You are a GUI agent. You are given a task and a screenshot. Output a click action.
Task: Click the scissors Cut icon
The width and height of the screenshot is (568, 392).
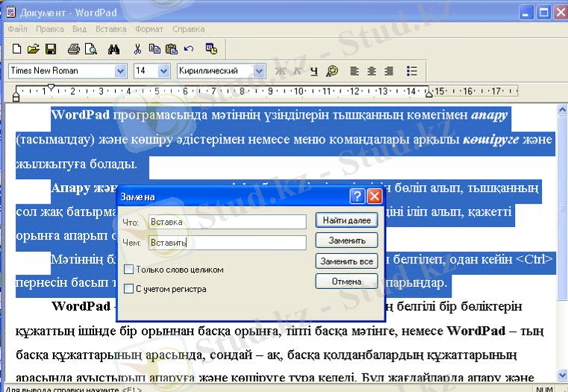point(137,49)
